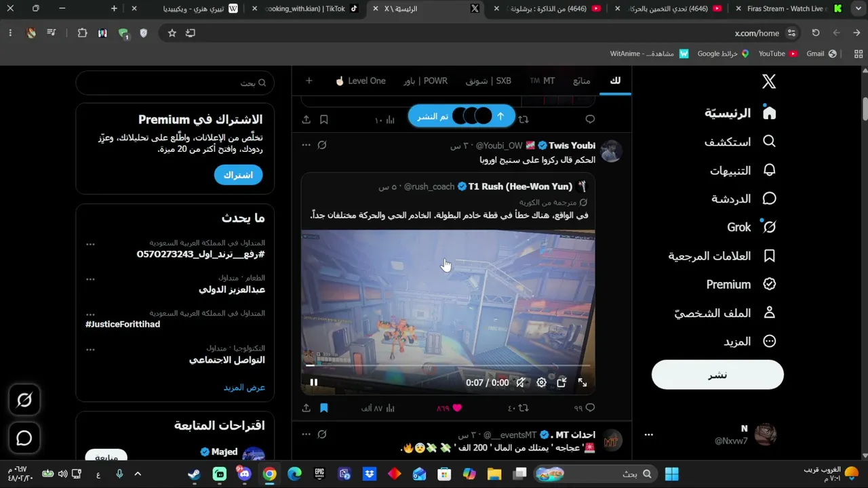Like the post with ٨٦٩ likes

(449, 408)
